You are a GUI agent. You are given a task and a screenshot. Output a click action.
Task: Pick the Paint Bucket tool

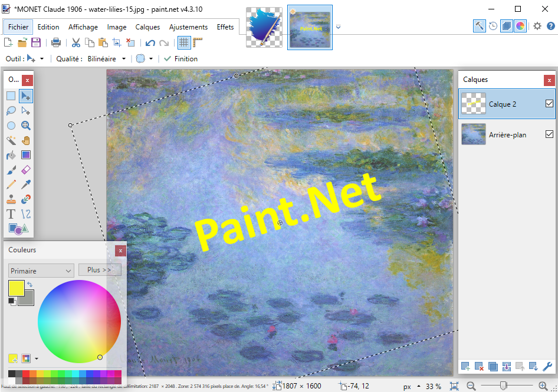[11, 155]
